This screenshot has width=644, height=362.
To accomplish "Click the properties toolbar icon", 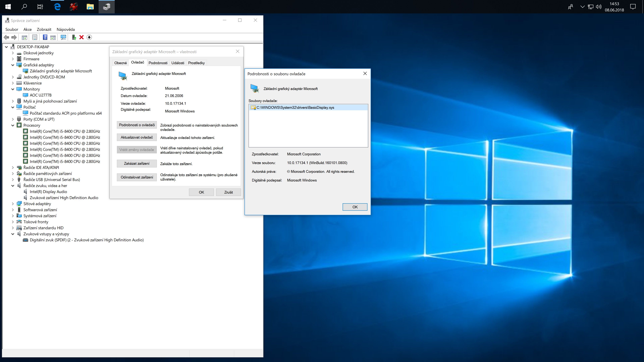I will click(x=35, y=37).
